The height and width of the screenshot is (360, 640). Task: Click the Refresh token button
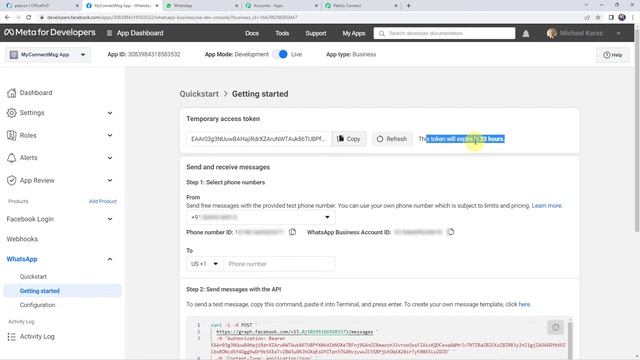tap(392, 139)
